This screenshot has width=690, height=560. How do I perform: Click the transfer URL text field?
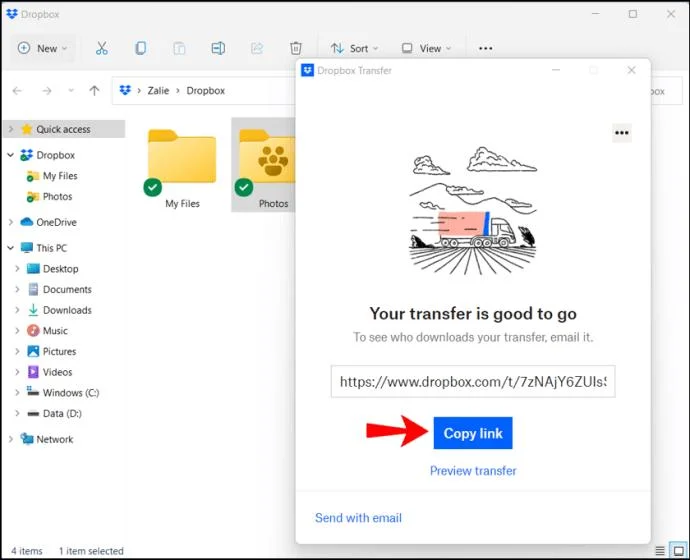tap(473, 381)
